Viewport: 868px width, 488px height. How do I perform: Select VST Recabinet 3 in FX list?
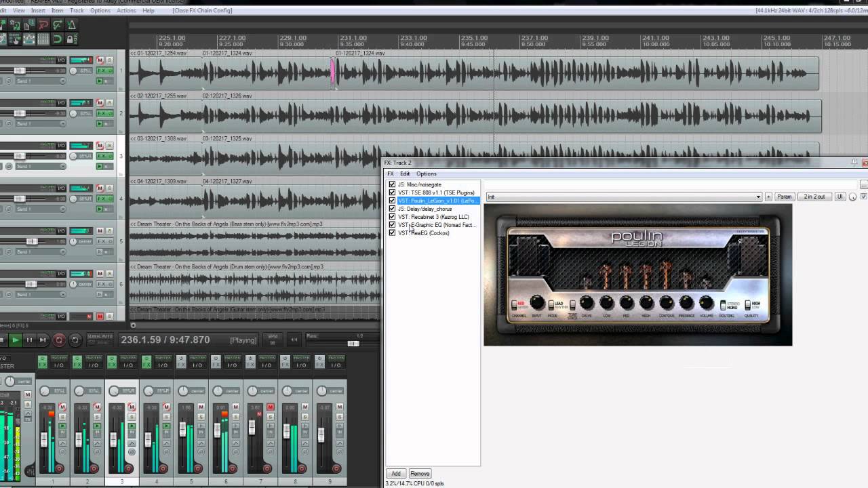point(433,217)
